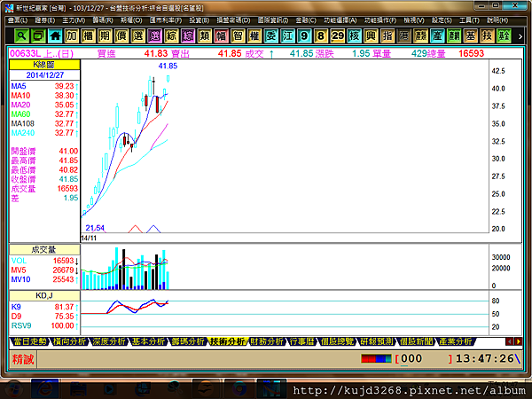Select the 技術分析 tab
This screenshot has height=399, width=532.
(x=227, y=341)
